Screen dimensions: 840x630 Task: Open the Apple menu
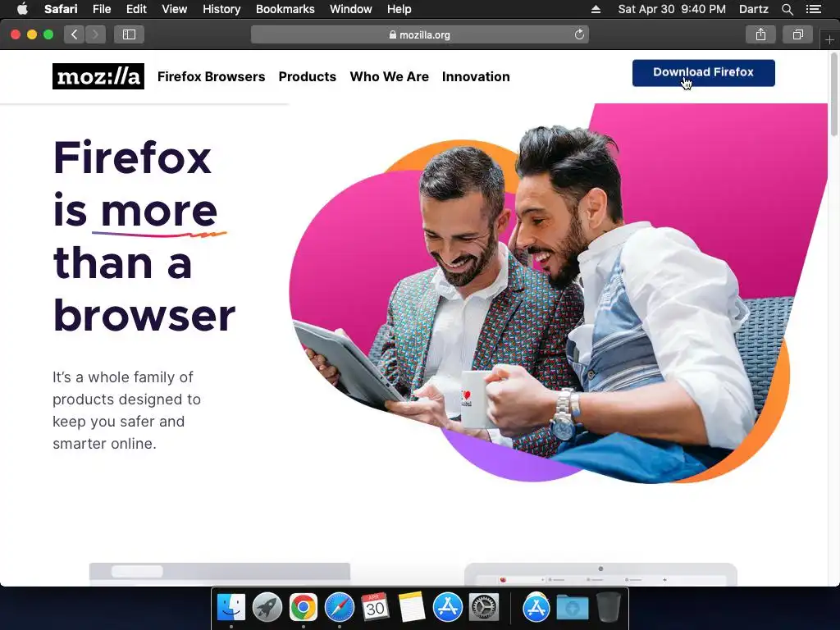(x=22, y=9)
